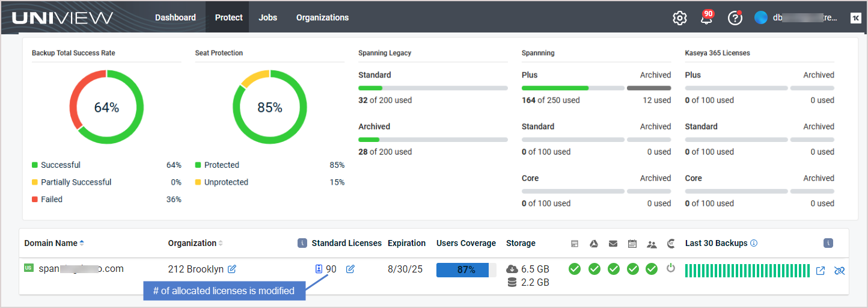
Task: Open settings gear in top bar
Action: (x=679, y=18)
